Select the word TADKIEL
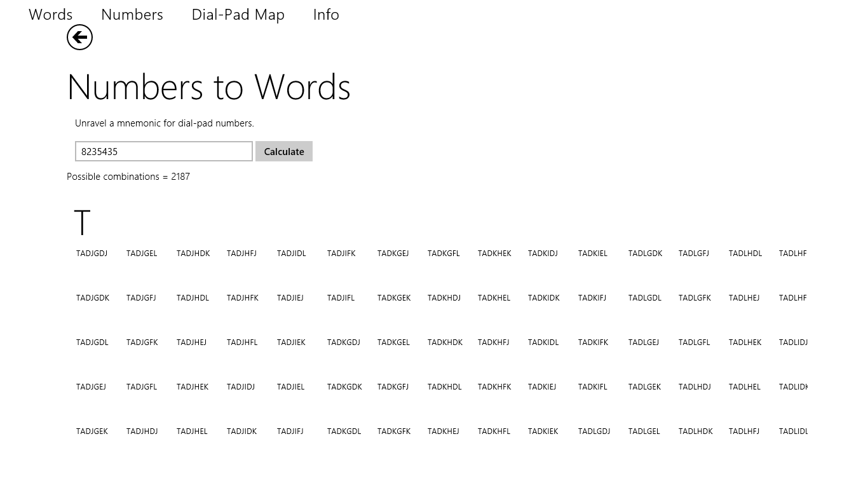Image resolution: width=868 pixels, height=488 pixels. pos(593,254)
